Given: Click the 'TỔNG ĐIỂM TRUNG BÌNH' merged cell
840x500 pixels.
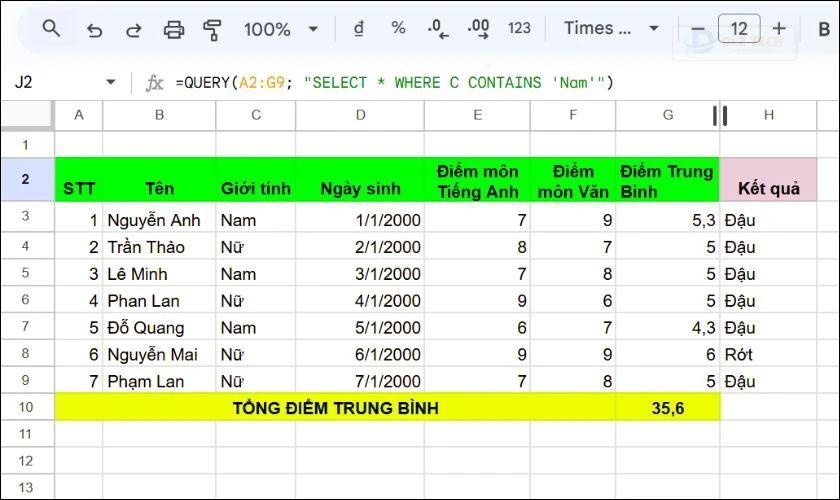Looking at the screenshot, I should (x=335, y=408).
